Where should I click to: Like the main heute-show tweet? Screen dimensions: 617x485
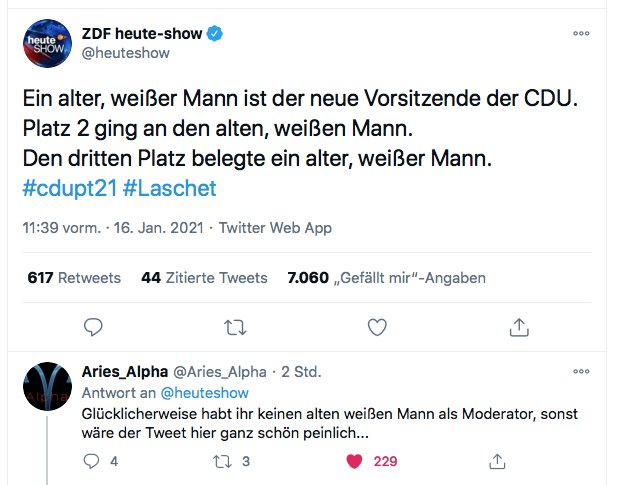pos(377,327)
